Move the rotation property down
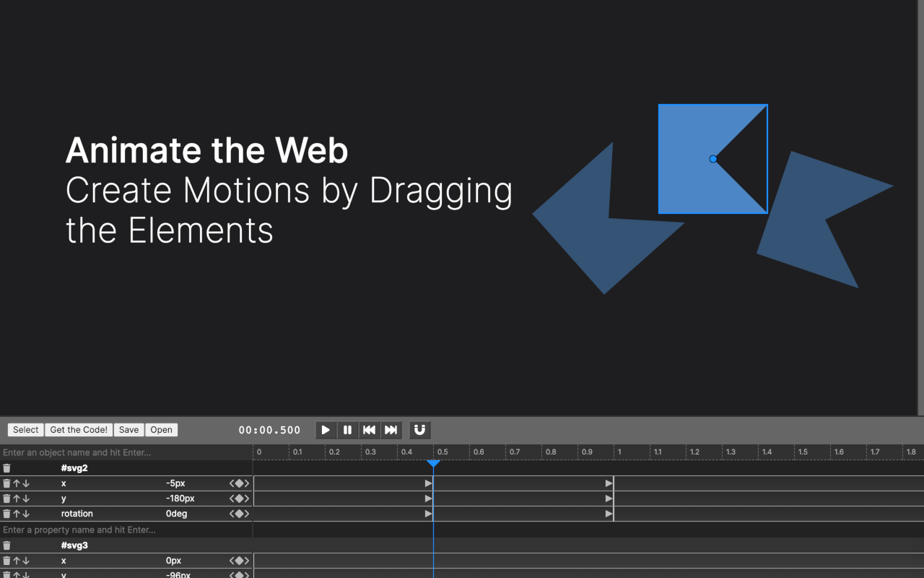 click(26, 514)
